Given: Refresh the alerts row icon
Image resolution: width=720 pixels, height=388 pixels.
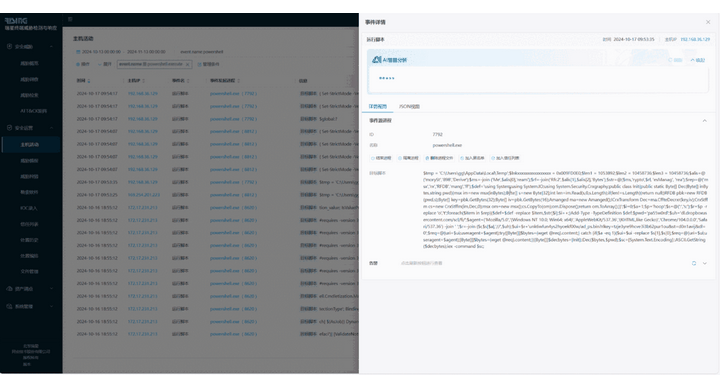Looking at the screenshot, I should coord(694,264).
